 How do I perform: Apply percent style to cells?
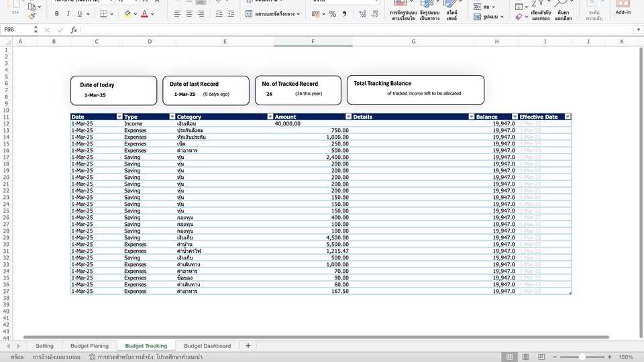(x=332, y=13)
